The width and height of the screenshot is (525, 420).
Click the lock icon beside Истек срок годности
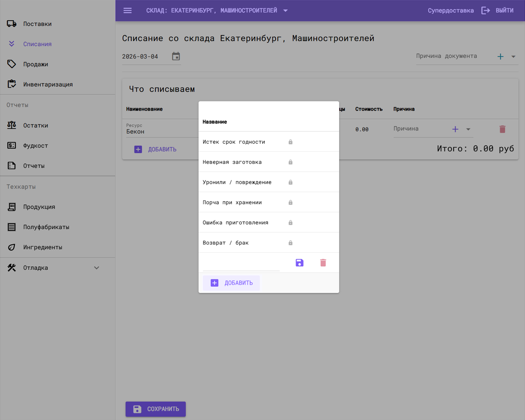[x=290, y=142]
